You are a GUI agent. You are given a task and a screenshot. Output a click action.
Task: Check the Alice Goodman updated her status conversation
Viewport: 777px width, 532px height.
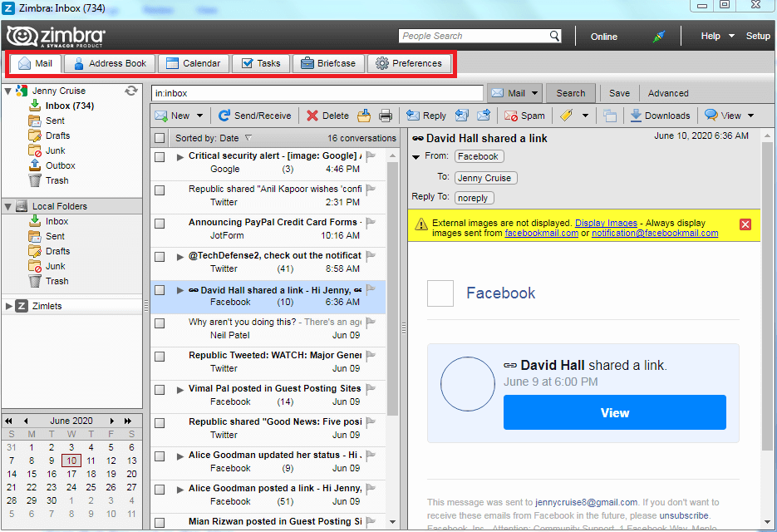pyautogui.click(x=160, y=456)
